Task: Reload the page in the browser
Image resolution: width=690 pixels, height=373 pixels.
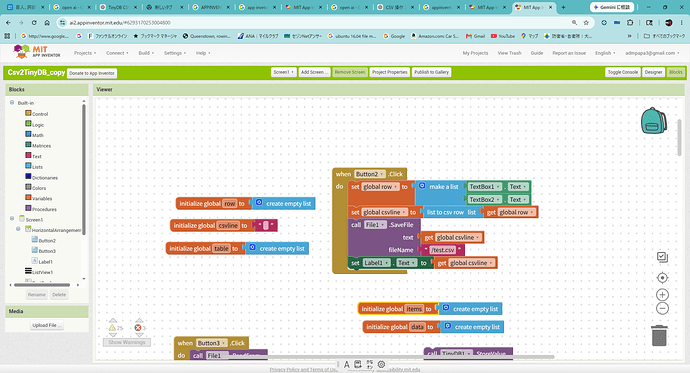Action: click(x=34, y=22)
